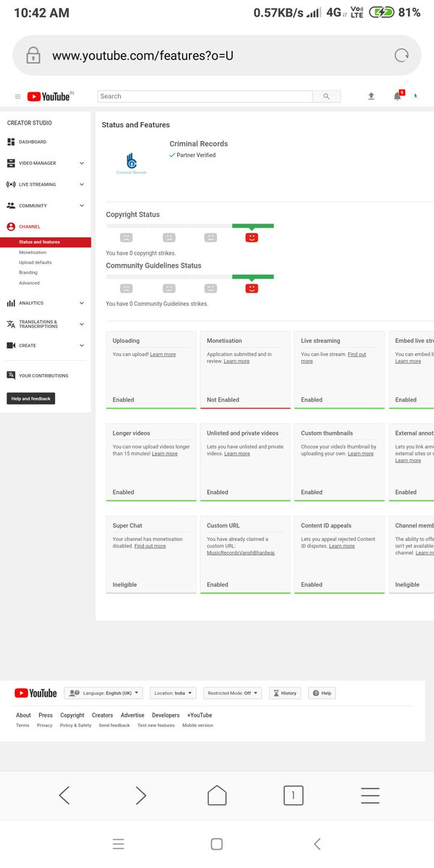
Task: Open Advanced sidebar item
Action: coord(30,283)
